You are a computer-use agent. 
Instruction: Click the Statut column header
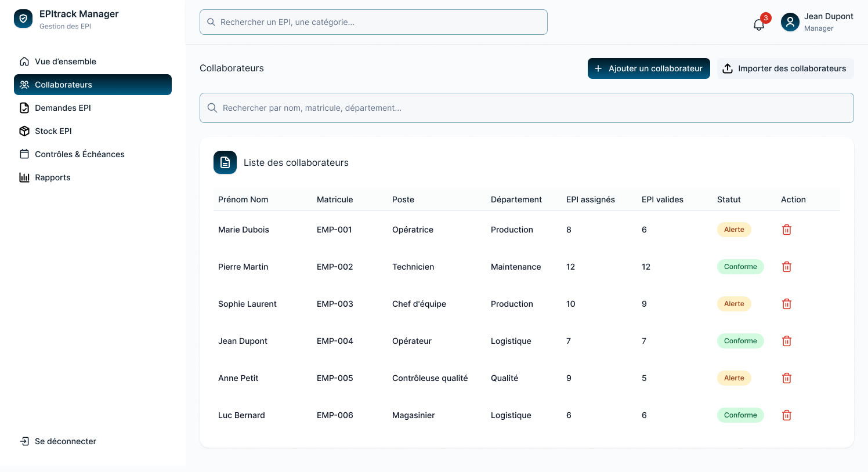[729, 199]
